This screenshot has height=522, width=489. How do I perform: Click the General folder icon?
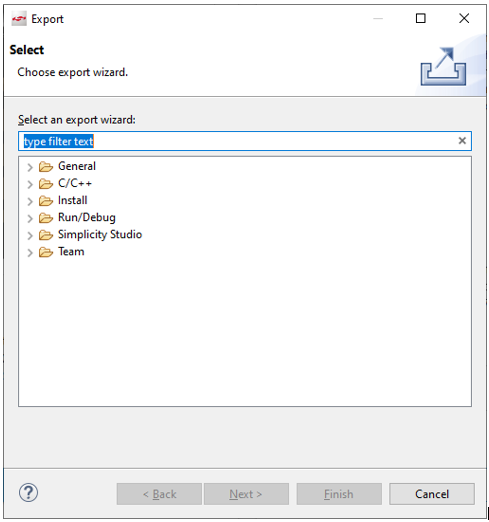coord(46,166)
